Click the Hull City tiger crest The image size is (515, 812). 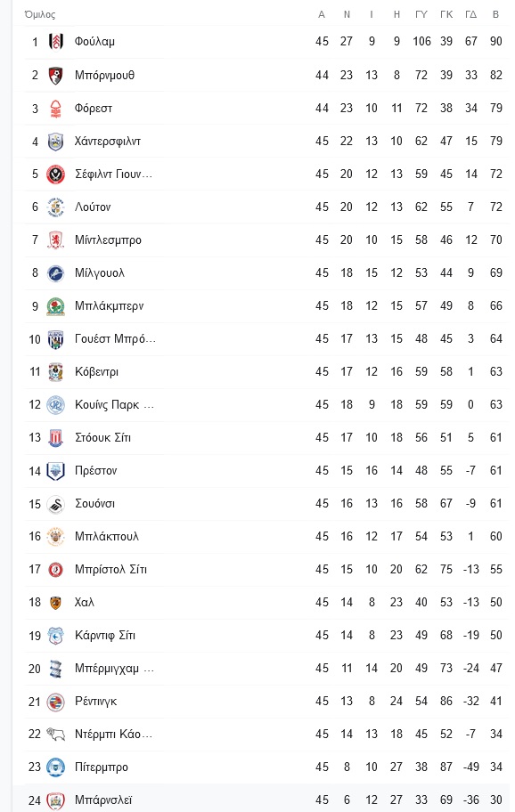click(55, 602)
